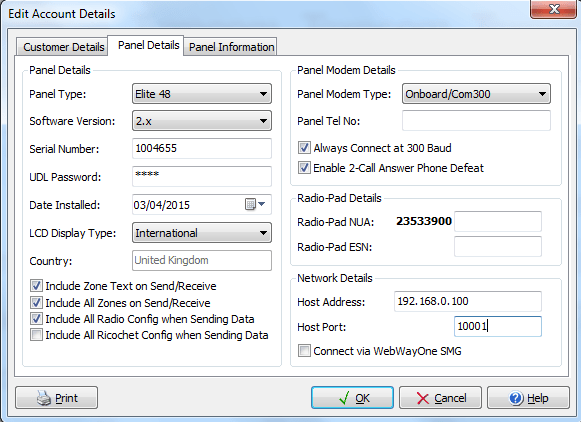Click the Panel Modem Details group label
The height and width of the screenshot is (422, 581).
pos(346,70)
